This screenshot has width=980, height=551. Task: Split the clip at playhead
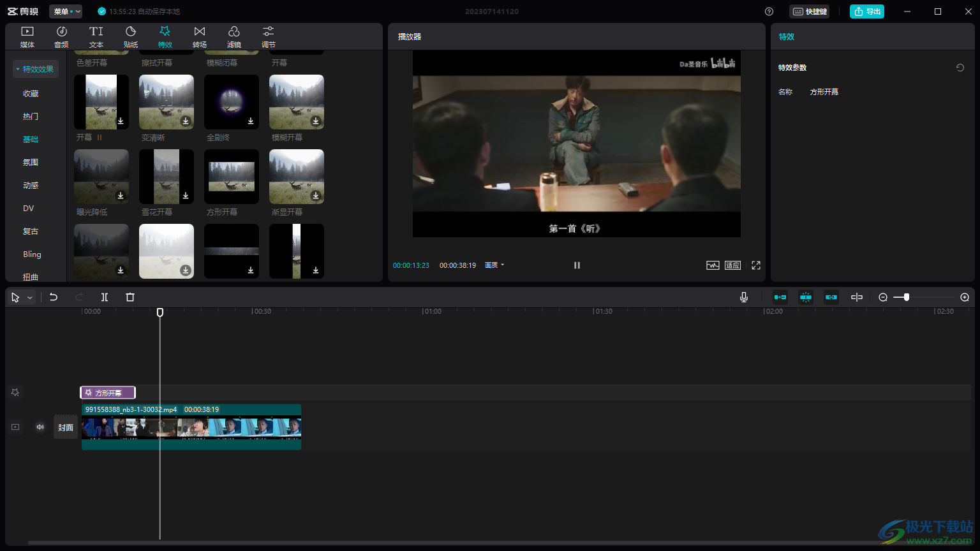105,297
